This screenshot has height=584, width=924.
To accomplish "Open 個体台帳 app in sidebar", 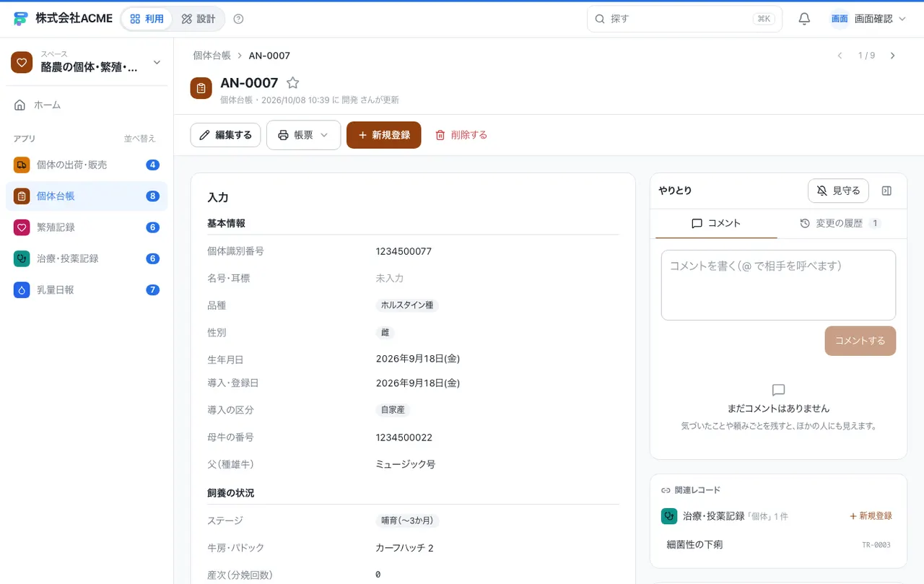I will pos(87,196).
